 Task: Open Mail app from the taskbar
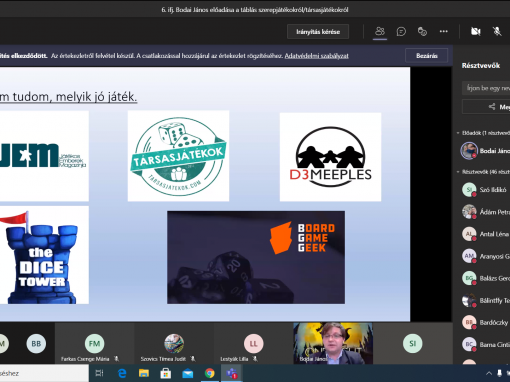(x=188, y=373)
